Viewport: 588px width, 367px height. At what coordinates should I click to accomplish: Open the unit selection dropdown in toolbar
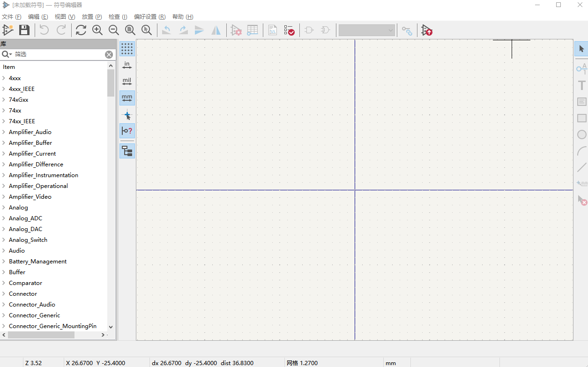point(367,30)
